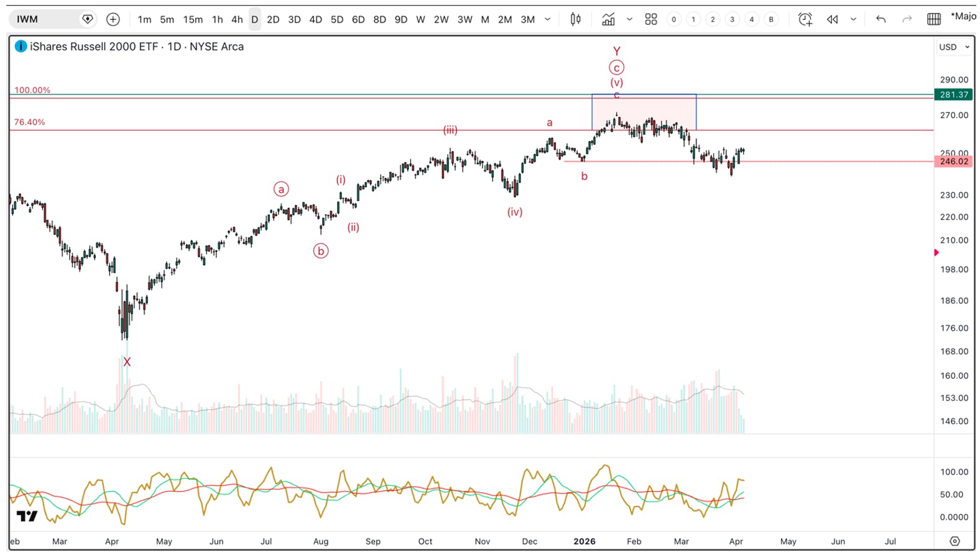Open the layout setup grid icon

[934, 19]
